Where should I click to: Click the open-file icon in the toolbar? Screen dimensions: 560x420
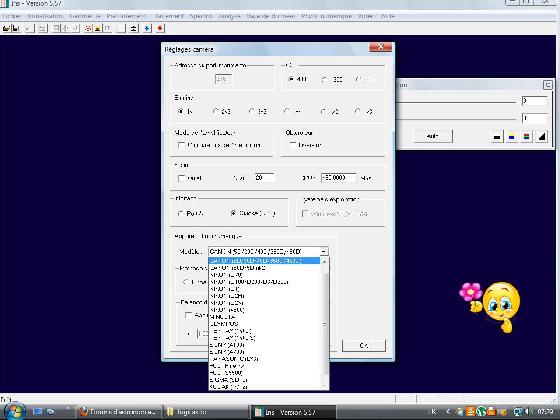[x=6, y=29]
